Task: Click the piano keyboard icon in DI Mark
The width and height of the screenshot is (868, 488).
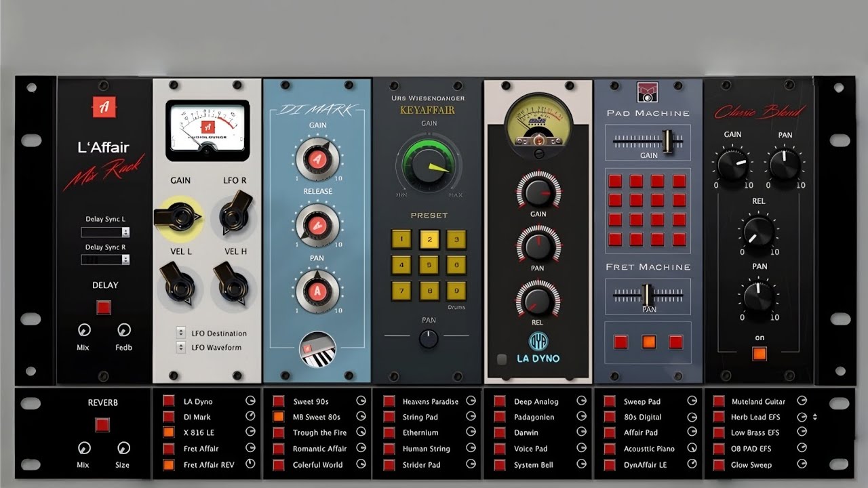Action: pos(317,350)
